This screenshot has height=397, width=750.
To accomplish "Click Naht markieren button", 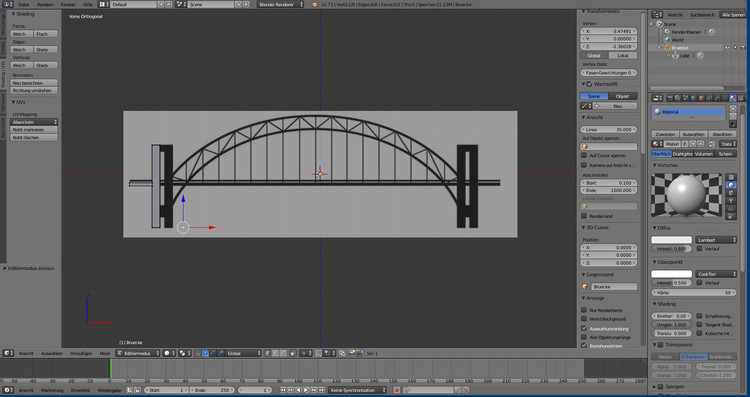I will click(x=34, y=130).
